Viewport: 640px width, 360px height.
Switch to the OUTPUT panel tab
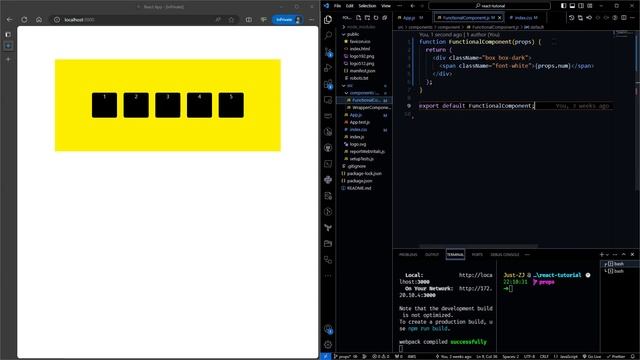coord(432,255)
